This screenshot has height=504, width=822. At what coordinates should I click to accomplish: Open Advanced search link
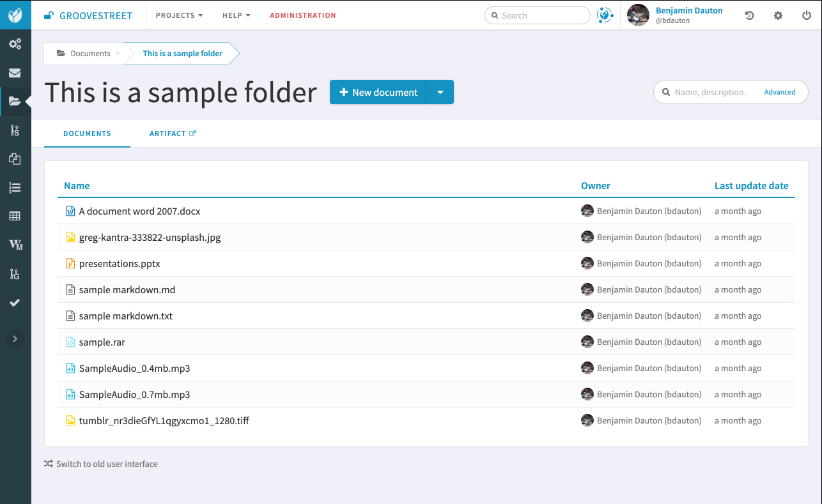[780, 92]
